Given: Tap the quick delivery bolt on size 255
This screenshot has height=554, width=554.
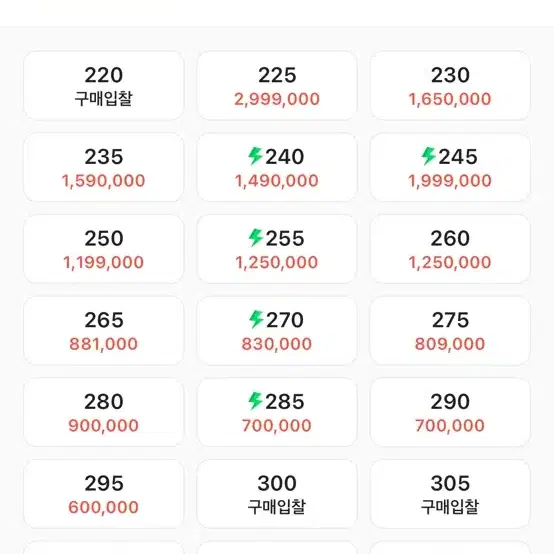Looking at the screenshot, I should click(255, 238).
